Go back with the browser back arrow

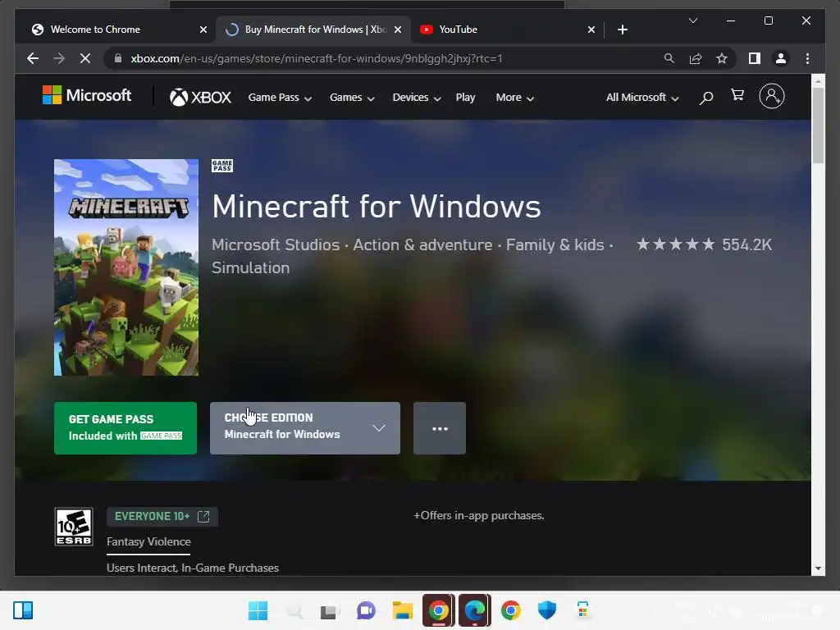pyautogui.click(x=33, y=58)
